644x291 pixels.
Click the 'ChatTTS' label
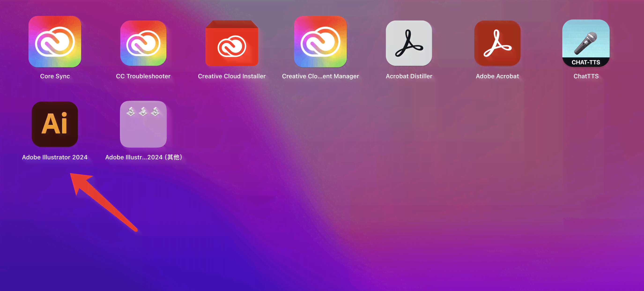coord(586,76)
